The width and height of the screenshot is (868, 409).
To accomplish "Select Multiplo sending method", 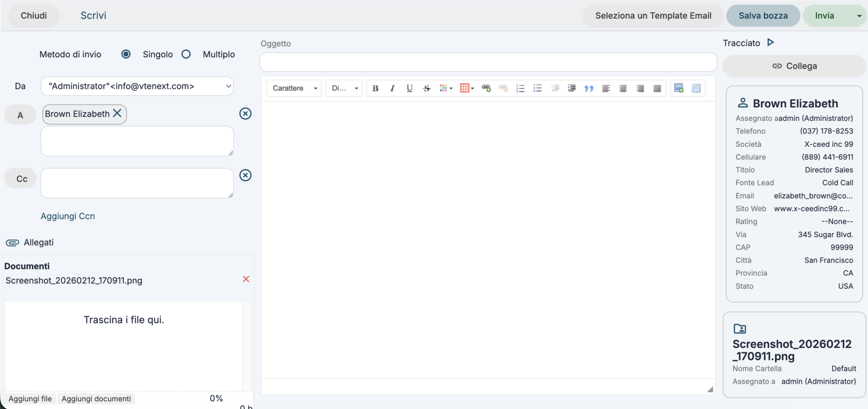I will click(x=187, y=54).
